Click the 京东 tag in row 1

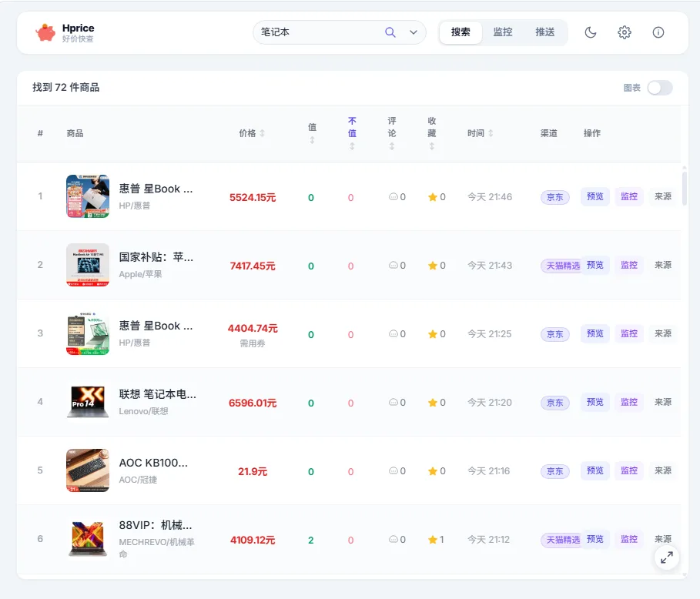point(555,197)
